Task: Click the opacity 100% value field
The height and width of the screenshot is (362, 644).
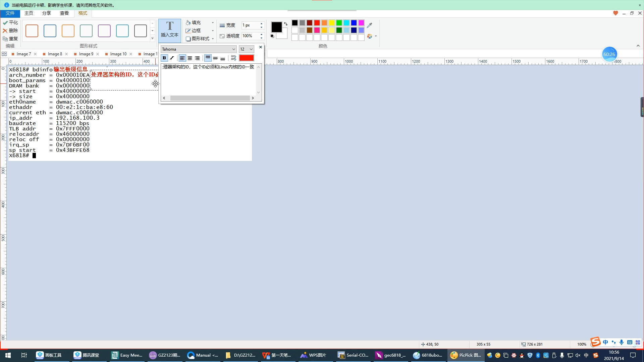Action: click(x=250, y=36)
